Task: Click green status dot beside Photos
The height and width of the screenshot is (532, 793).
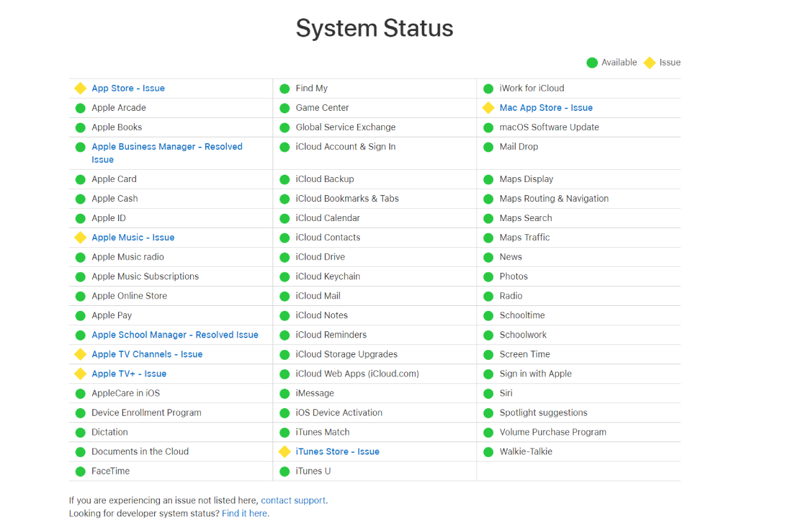Action: [x=488, y=277]
